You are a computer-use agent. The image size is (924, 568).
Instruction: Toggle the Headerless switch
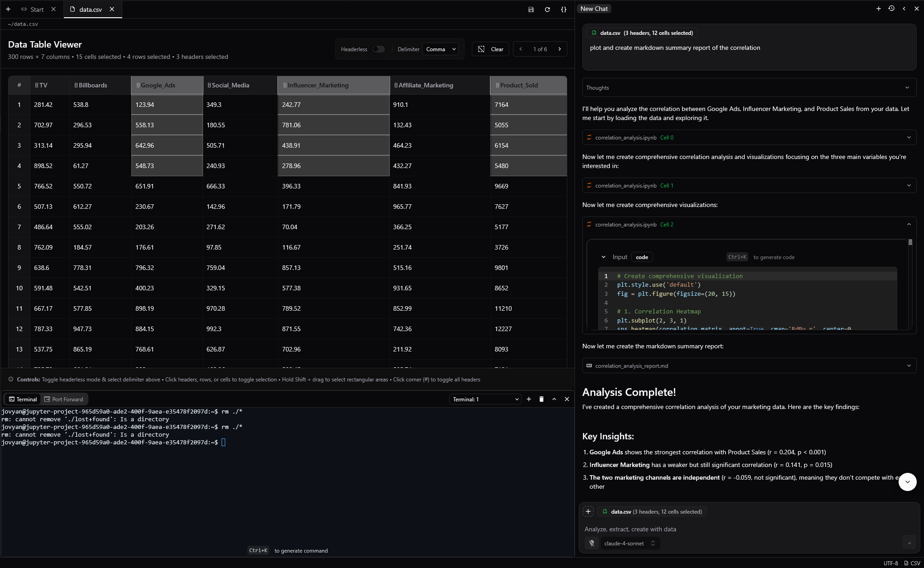378,49
